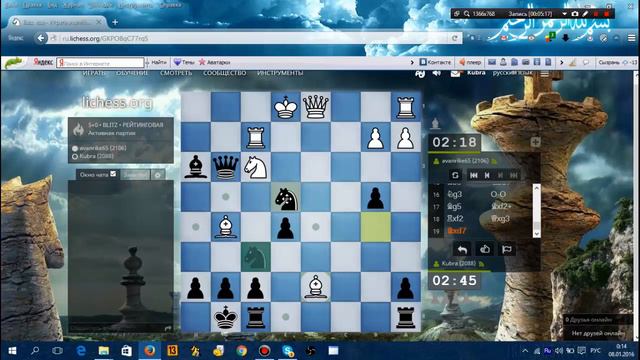Image resolution: width=640 pixels, height=360 pixels.
Task: Open Skype from the taskbar
Action: 287,351
